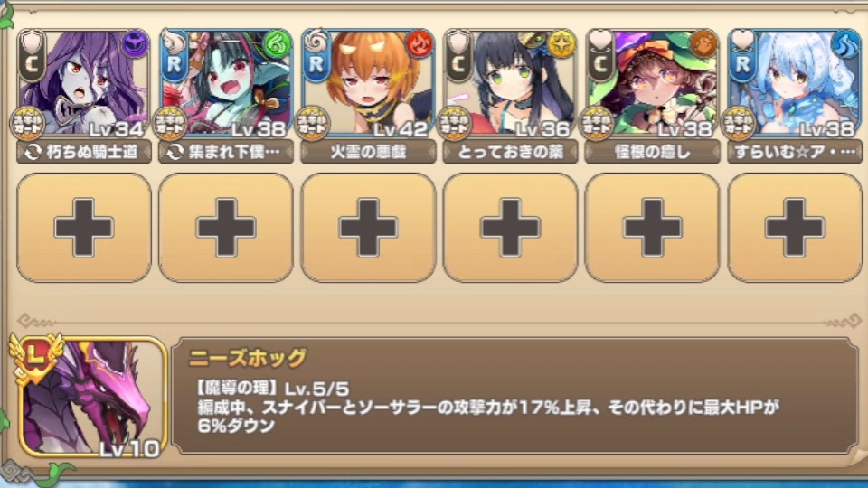
Task: Click the wind element icon on second card
Action: coord(278,45)
